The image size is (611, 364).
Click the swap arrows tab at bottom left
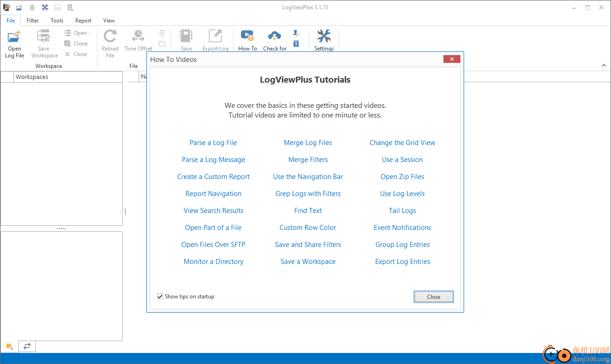click(27, 347)
